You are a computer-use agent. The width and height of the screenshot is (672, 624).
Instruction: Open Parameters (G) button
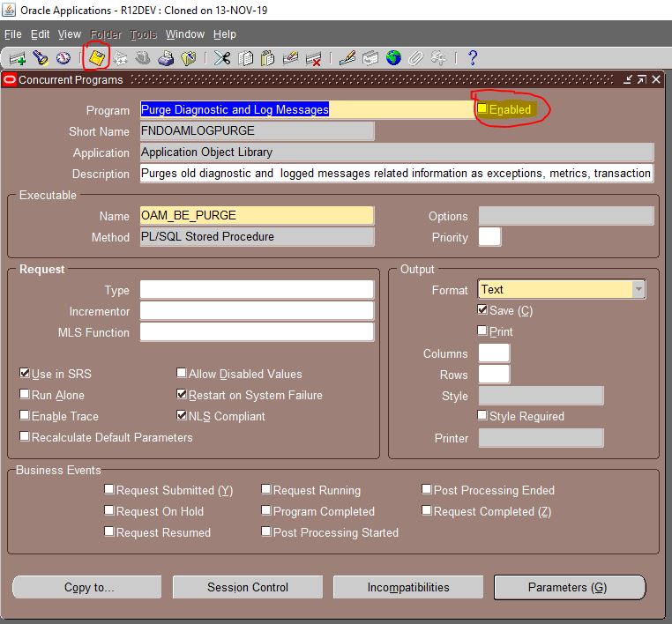tap(570, 587)
